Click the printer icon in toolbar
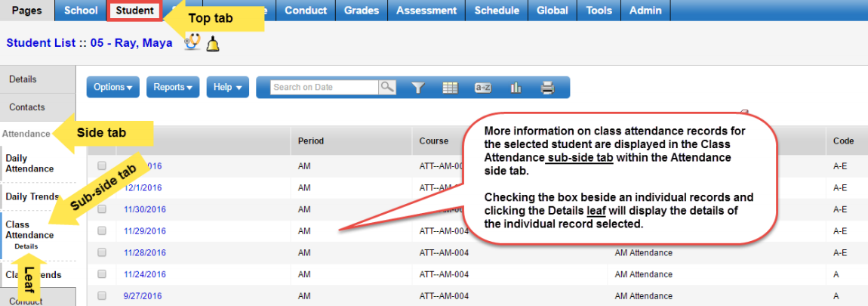This screenshot has width=868, height=306. [x=547, y=88]
